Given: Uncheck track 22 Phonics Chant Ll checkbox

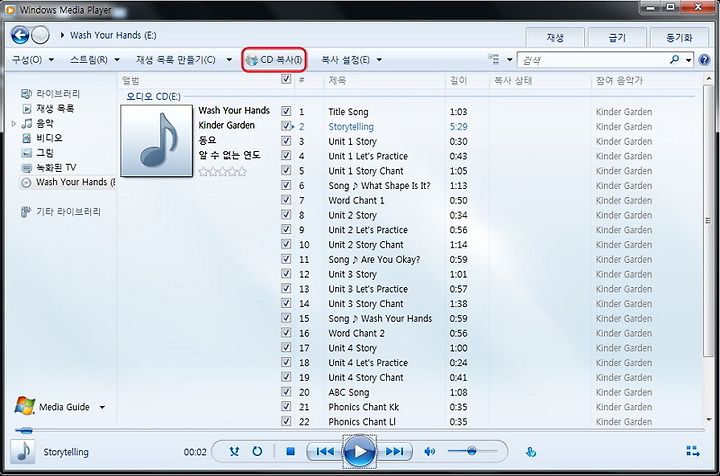Looking at the screenshot, I should pos(286,421).
